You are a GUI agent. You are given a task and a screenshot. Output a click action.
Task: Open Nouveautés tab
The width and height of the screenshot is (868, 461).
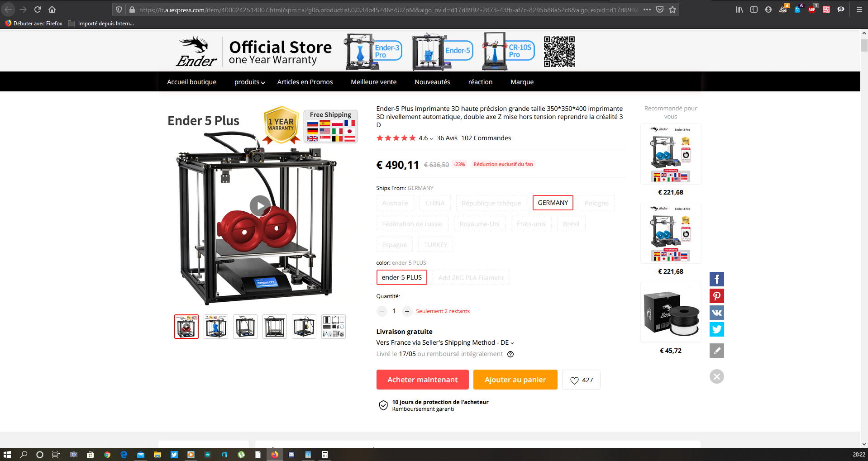[x=433, y=82]
